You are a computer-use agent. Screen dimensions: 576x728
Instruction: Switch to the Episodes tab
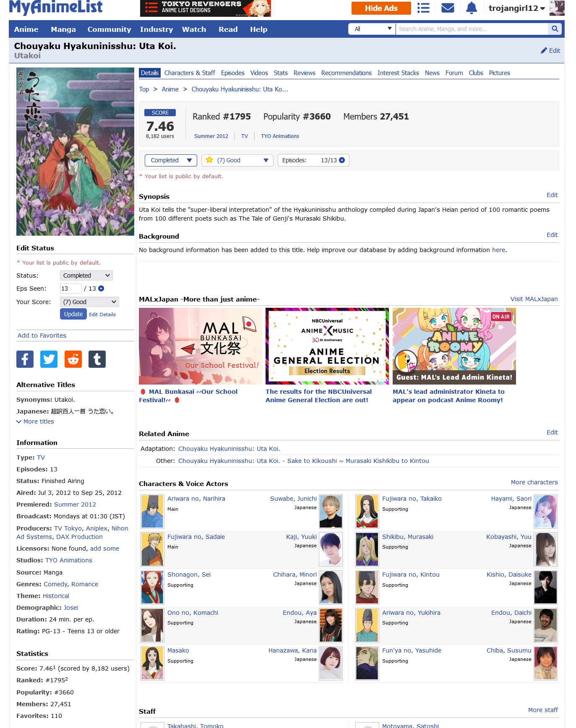233,73
